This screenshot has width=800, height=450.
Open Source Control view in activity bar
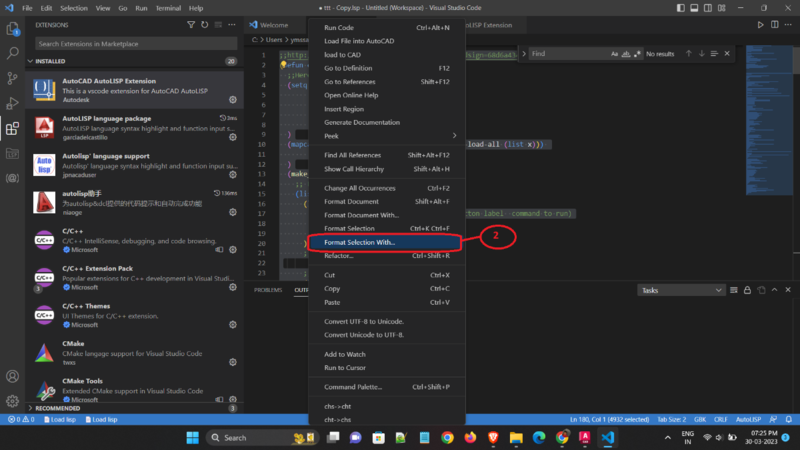pos(12,78)
